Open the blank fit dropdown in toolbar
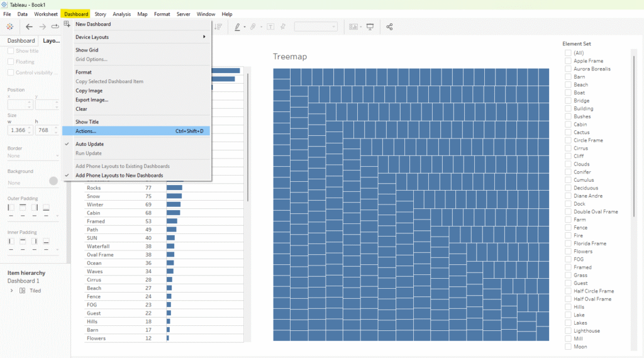644x358 pixels. tap(316, 26)
